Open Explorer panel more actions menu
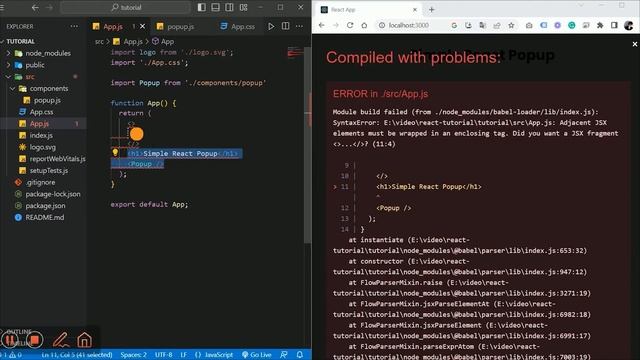Viewport: 640px width, 360px height. coord(74,26)
